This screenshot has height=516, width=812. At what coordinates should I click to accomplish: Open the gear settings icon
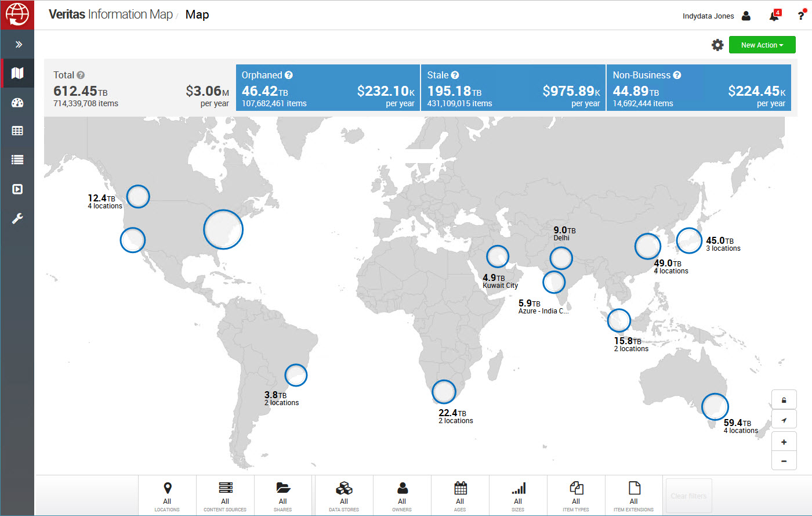point(717,45)
